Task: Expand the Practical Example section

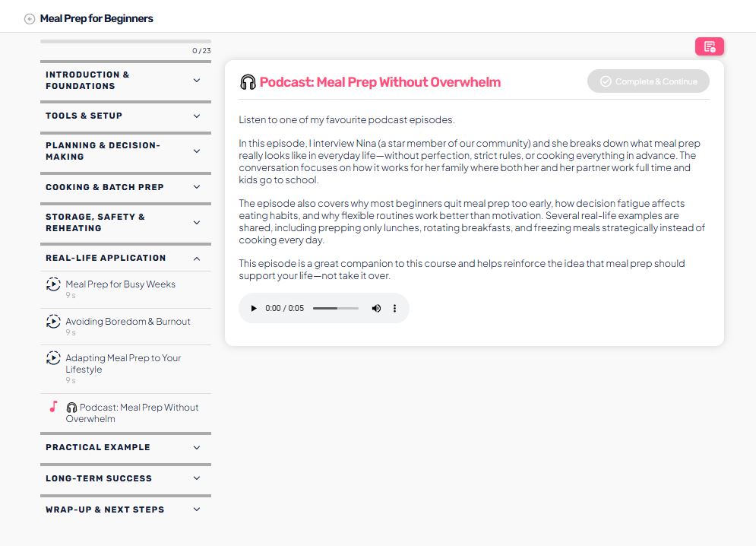Action: [197, 448]
